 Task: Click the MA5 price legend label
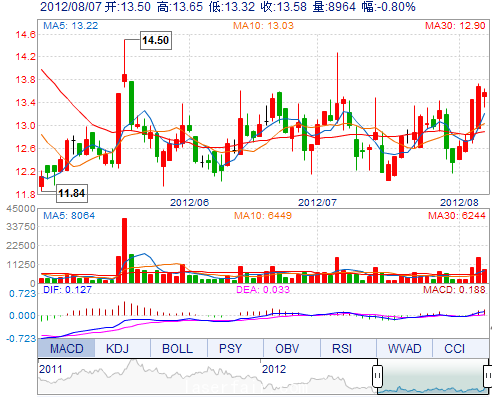coord(71,26)
